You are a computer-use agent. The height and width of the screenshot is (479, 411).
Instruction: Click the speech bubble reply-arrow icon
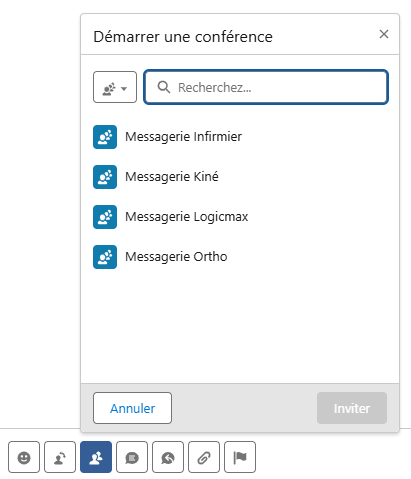168,457
